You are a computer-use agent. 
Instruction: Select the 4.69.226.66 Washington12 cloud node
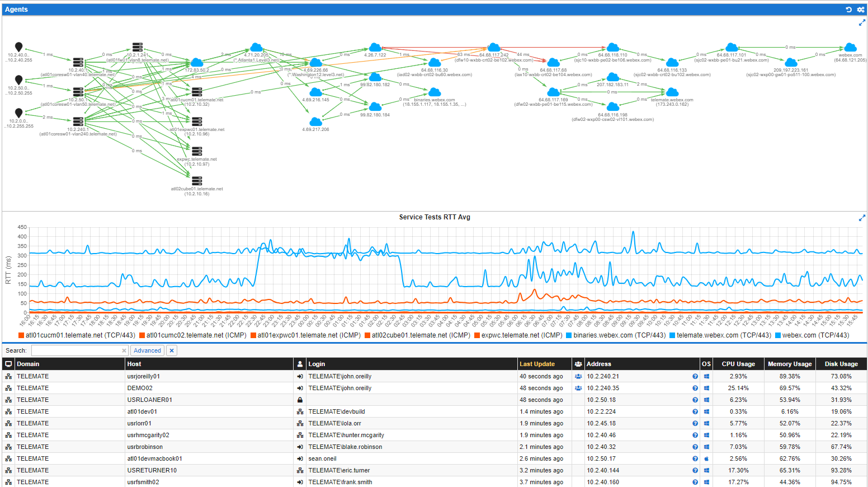[x=315, y=62]
